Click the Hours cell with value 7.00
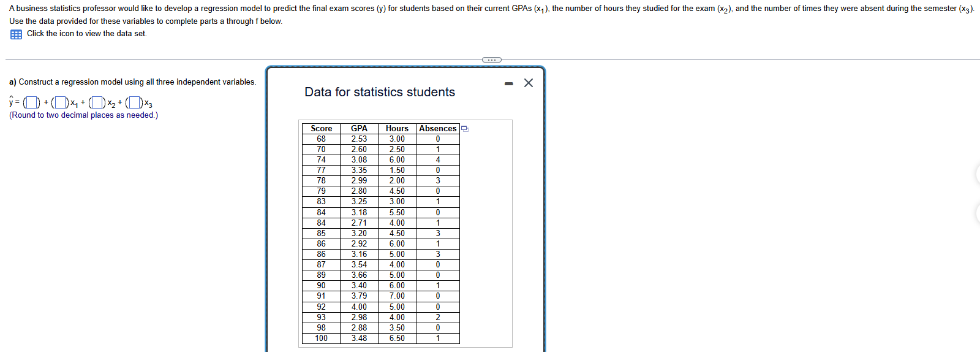980x352 pixels. point(397,296)
